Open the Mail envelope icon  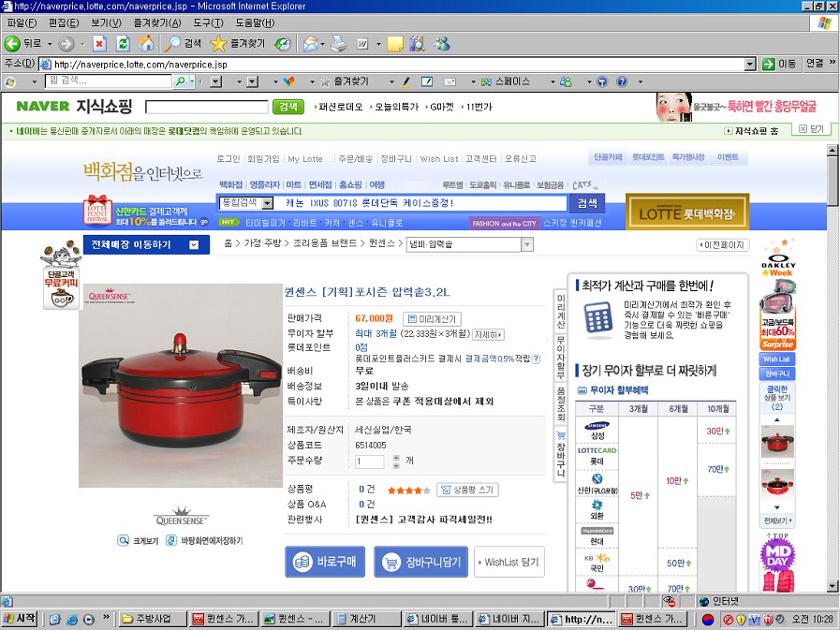pos(310,44)
